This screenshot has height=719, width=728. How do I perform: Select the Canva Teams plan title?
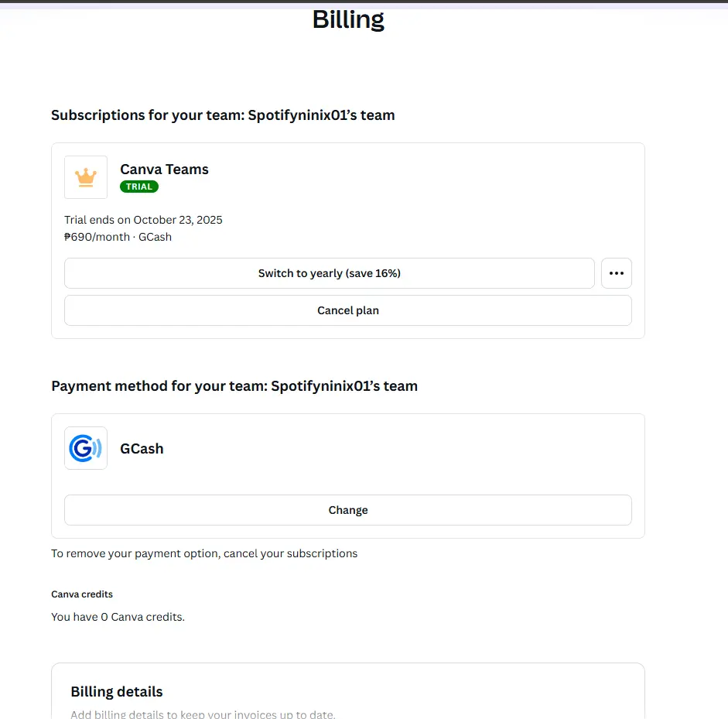point(164,169)
